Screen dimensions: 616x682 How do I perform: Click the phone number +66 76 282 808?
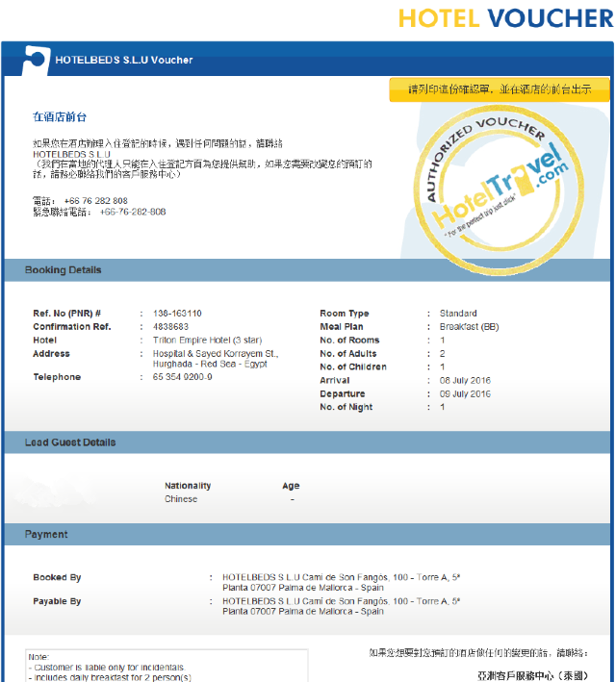tap(96, 201)
